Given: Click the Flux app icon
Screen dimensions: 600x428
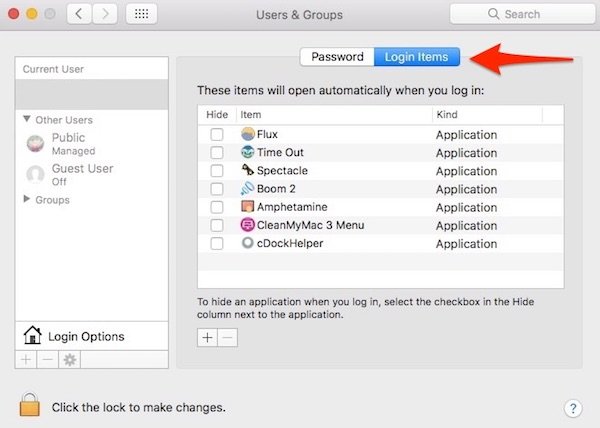Looking at the screenshot, I should (249, 135).
